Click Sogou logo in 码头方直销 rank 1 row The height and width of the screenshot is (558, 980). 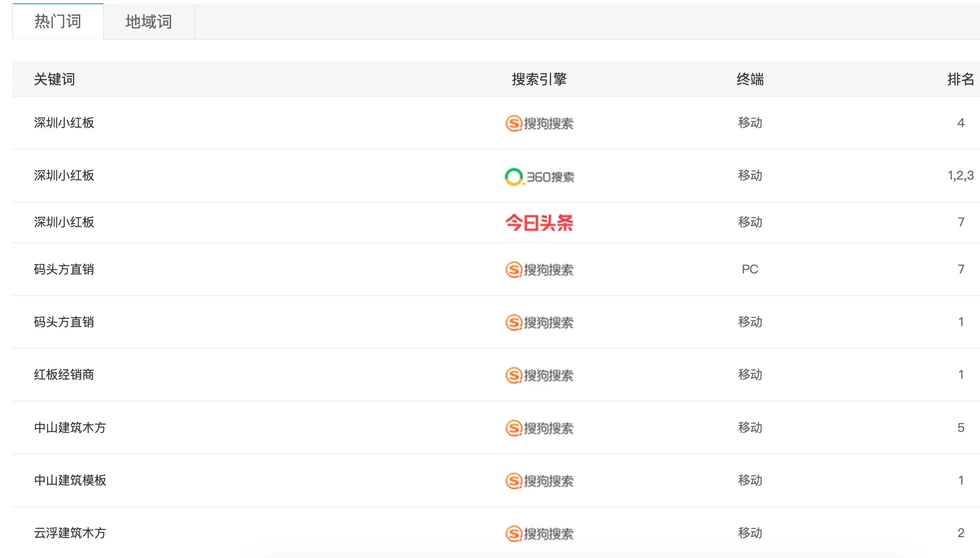(x=539, y=322)
